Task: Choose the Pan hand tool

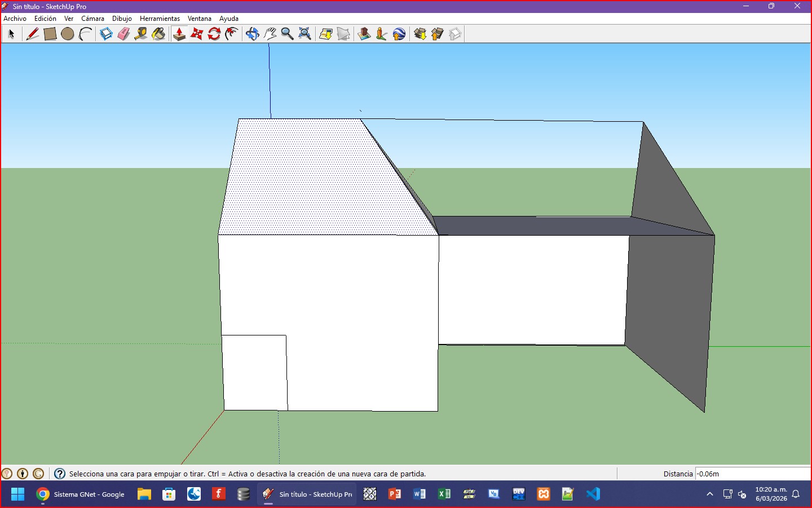Action: (x=270, y=34)
